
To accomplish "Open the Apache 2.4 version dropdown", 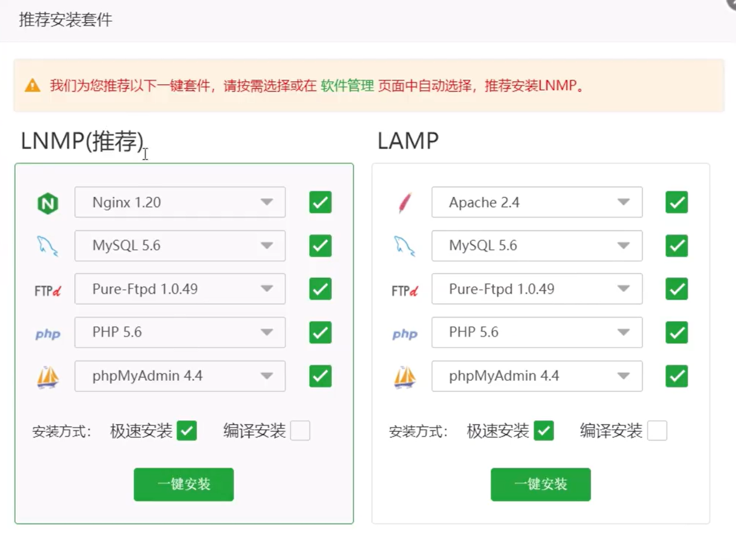I will click(537, 202).
